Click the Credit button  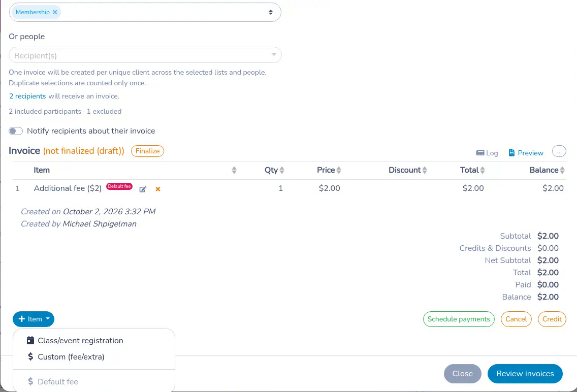(x=552, y=319)
